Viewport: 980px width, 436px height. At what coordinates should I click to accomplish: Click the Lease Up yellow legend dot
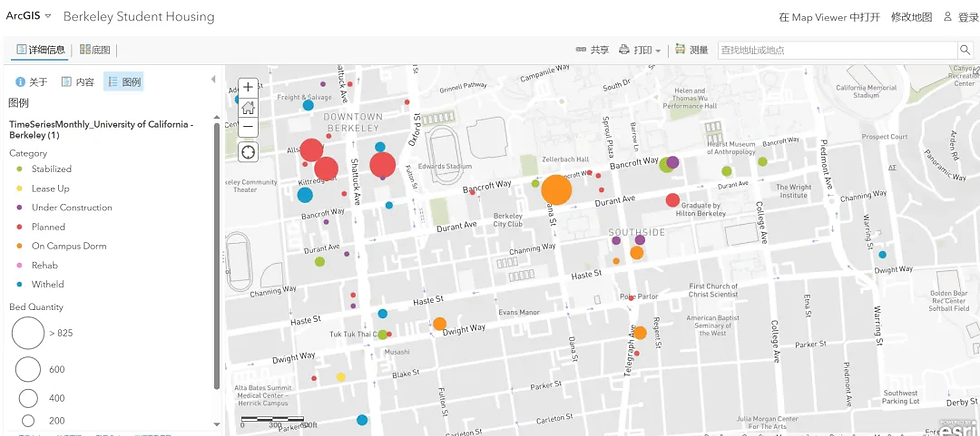19,189
